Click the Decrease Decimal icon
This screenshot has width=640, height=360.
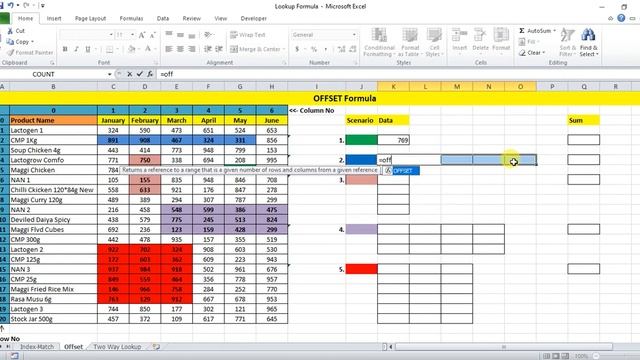point(353,49)
